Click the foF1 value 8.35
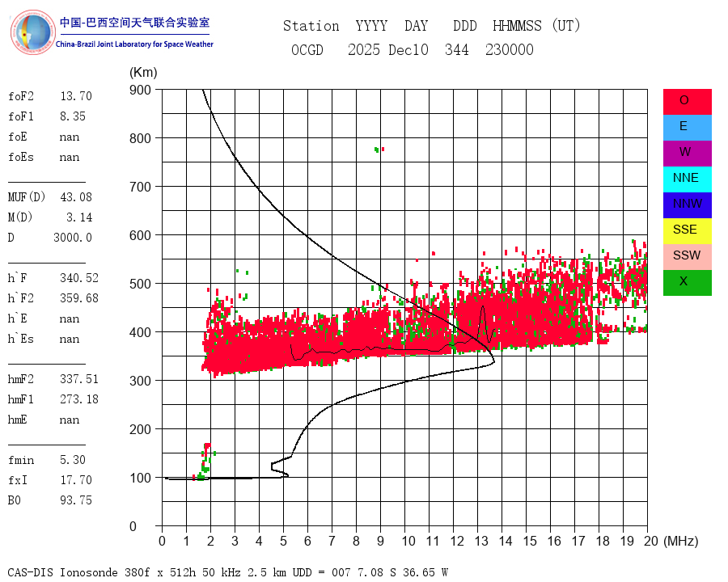Screen dimensions: 728x582 click(73, 116)
